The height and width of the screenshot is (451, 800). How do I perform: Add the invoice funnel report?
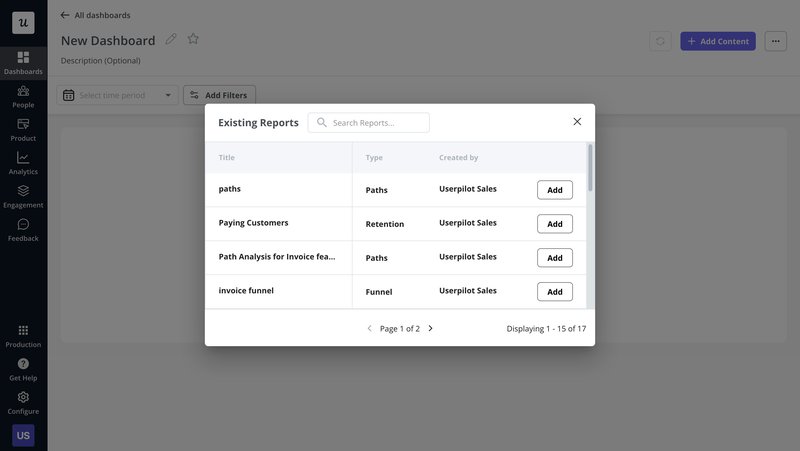click(x=554, y=292)
